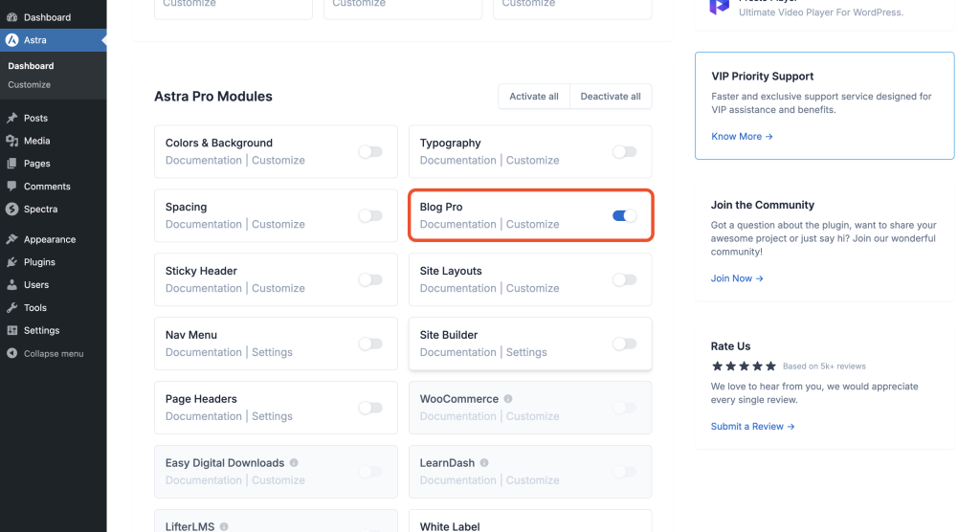Enable the Colors & Background module toggle
The width and height of the screenshot is (980, 532).
370,152
